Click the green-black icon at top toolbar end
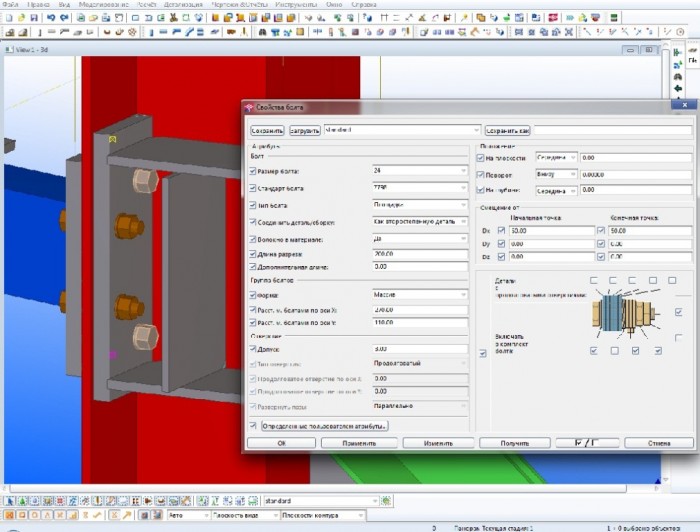Screen dimensions: 700x532 click(614, 18)
